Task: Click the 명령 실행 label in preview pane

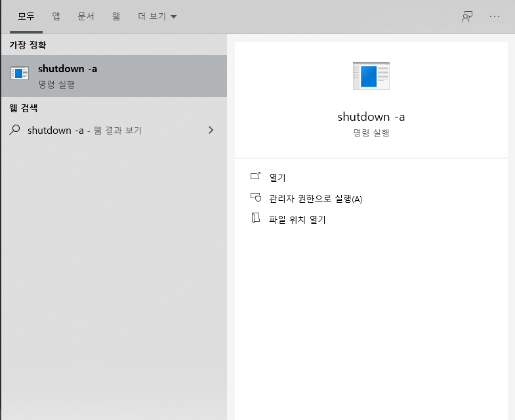Action: 371,133
